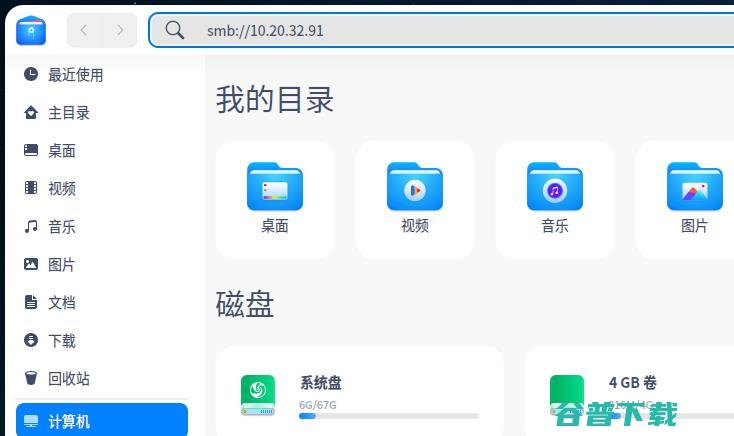Click the 4 GB 卷 label text
This screenshot has width=734, height=436.
click(633, 383)
